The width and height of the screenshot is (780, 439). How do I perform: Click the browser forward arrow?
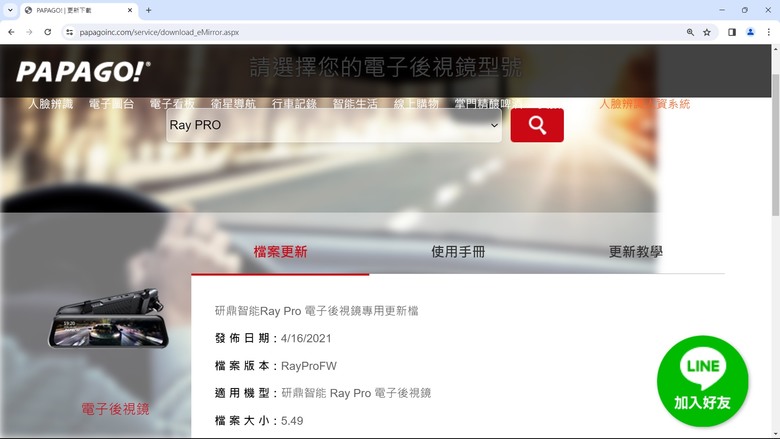pos(29,32)
